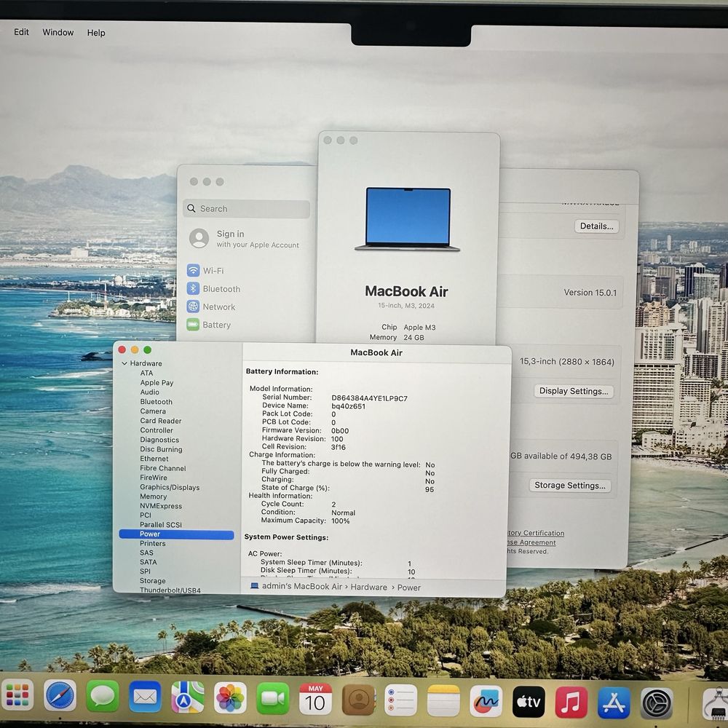Open the Contacts app in the Dock
Screen dimensions: 728x728
[358, 700]
